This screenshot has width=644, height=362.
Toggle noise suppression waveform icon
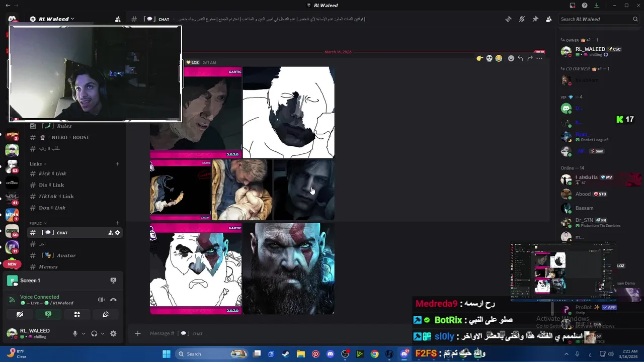point(101,300)
